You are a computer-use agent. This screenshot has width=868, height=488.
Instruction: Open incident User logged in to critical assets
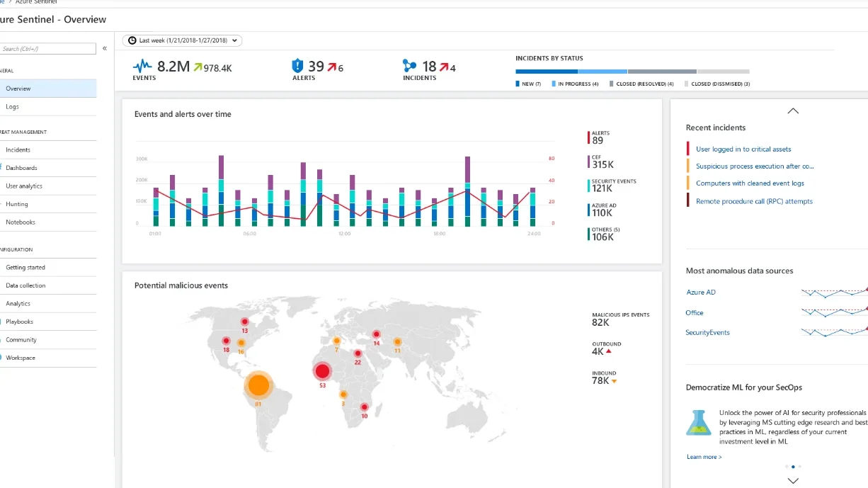click(743, 149)
